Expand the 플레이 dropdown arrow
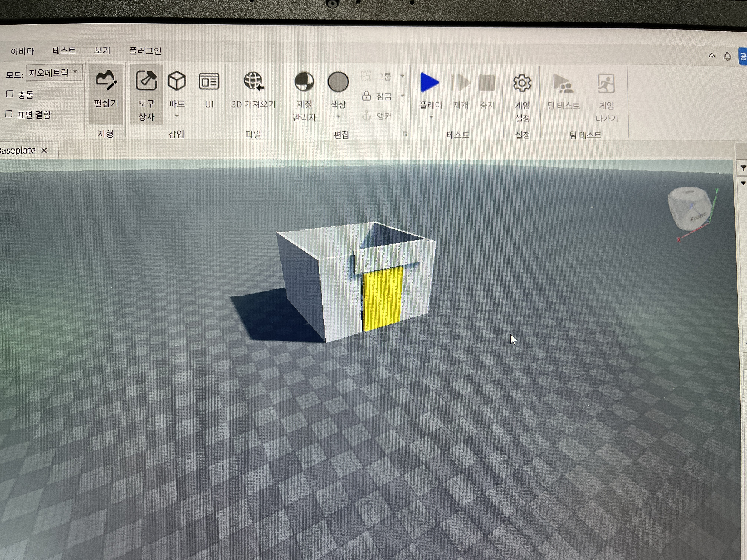The image size is (747, 560). click(431, 117)
